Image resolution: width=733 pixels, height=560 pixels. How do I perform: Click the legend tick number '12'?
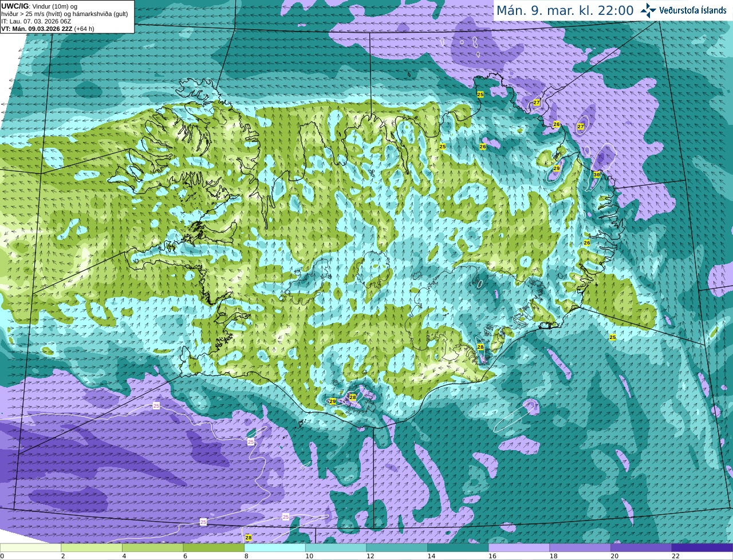[370, 556]
